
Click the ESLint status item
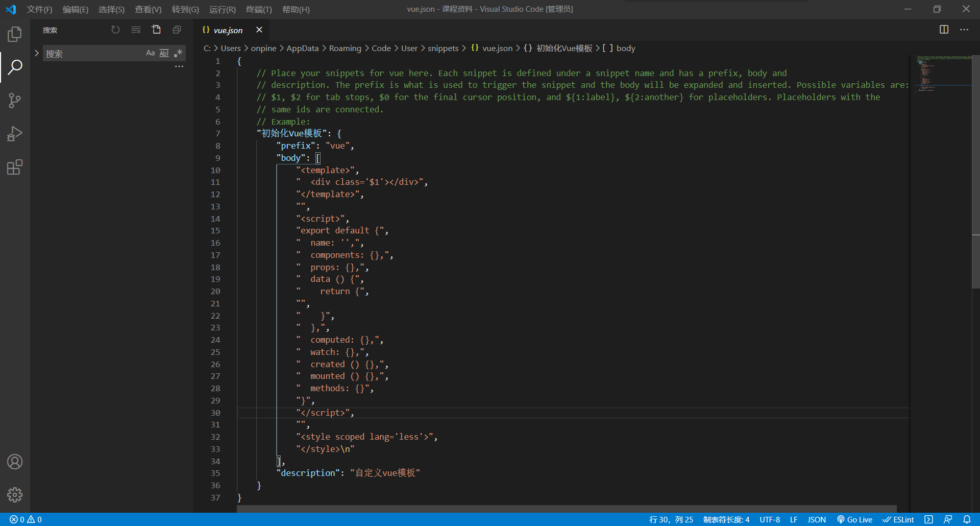tap(898, 519)
